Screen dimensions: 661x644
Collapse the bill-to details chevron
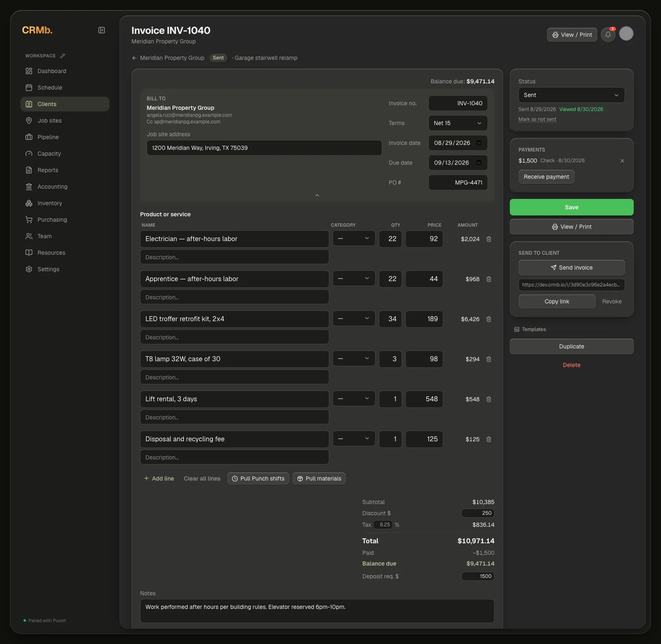coord(317,195)
